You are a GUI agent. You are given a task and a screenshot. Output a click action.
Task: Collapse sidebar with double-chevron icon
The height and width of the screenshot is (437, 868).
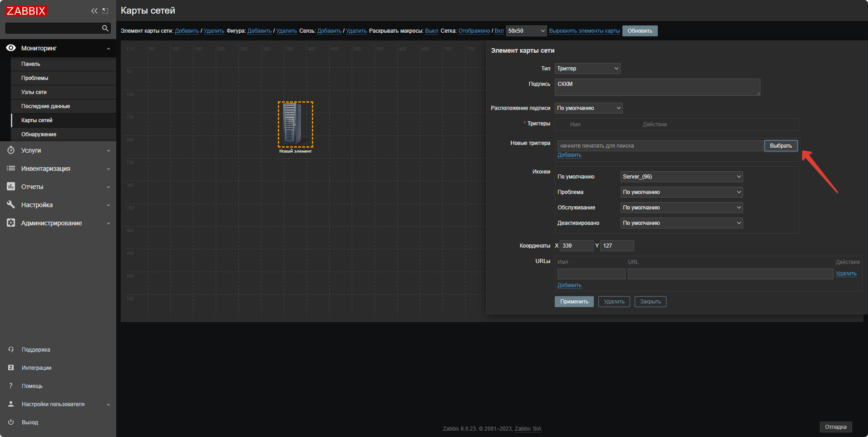click(x=94, y=11)
